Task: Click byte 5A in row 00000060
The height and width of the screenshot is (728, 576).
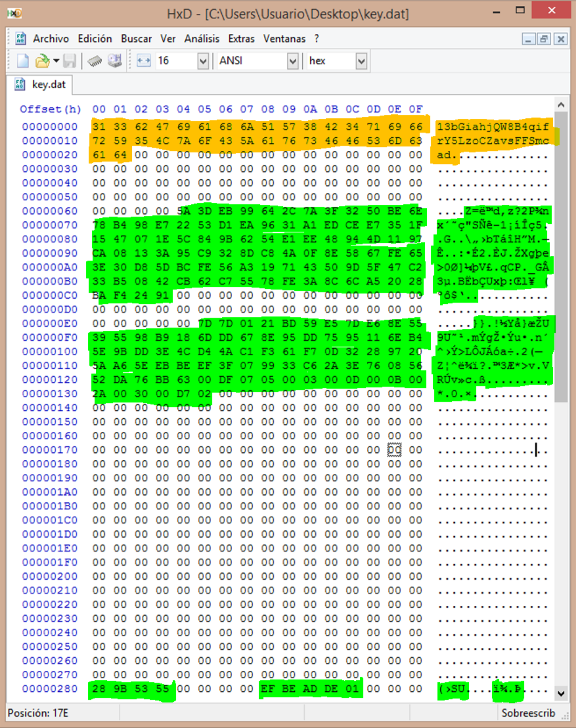Action: (x=183, y=211)
